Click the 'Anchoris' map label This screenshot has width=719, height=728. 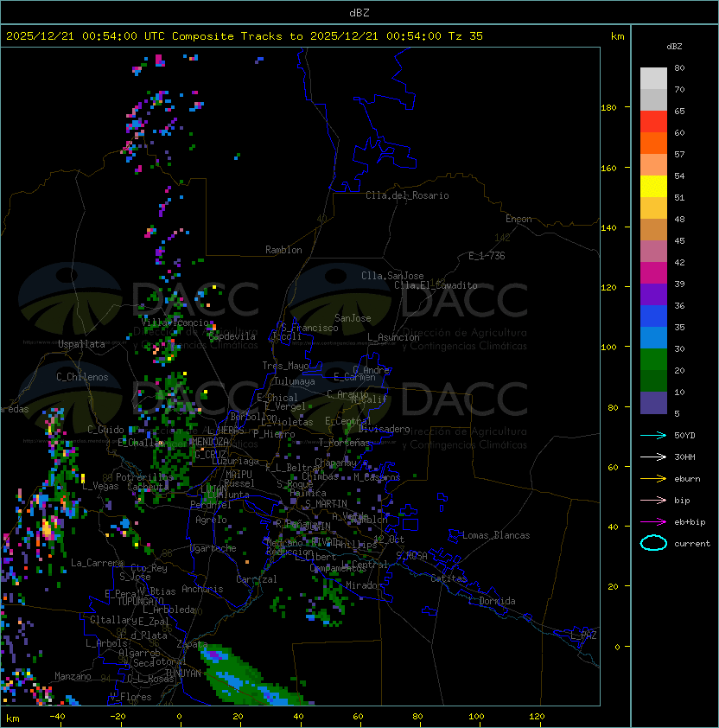pos(202,589)
